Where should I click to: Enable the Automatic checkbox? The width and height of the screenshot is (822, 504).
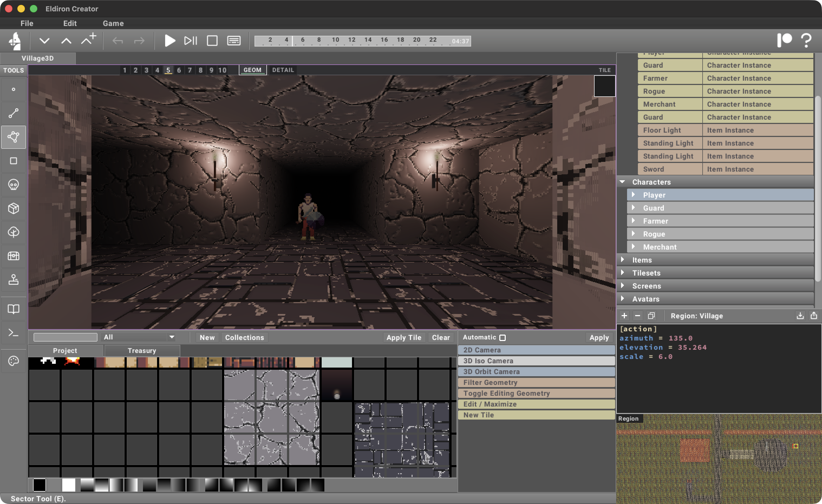(x=503, y=337)
